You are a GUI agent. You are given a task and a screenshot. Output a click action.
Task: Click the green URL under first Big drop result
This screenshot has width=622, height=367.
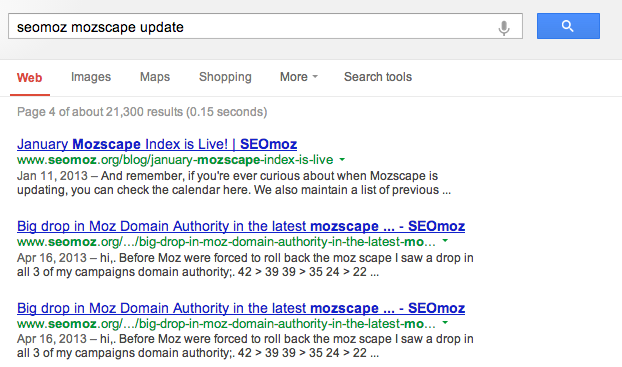point(226,242)
